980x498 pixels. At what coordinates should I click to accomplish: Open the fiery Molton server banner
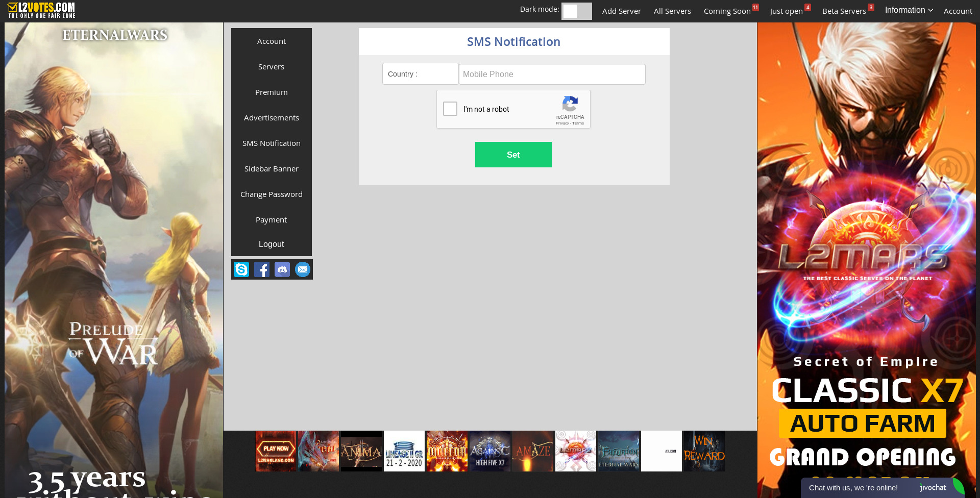click(447, 451)
